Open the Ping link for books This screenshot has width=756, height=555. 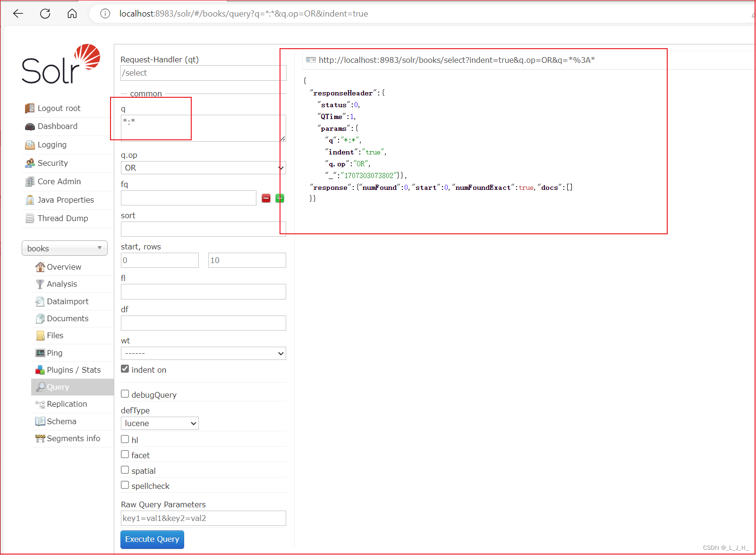coord(55,353)
